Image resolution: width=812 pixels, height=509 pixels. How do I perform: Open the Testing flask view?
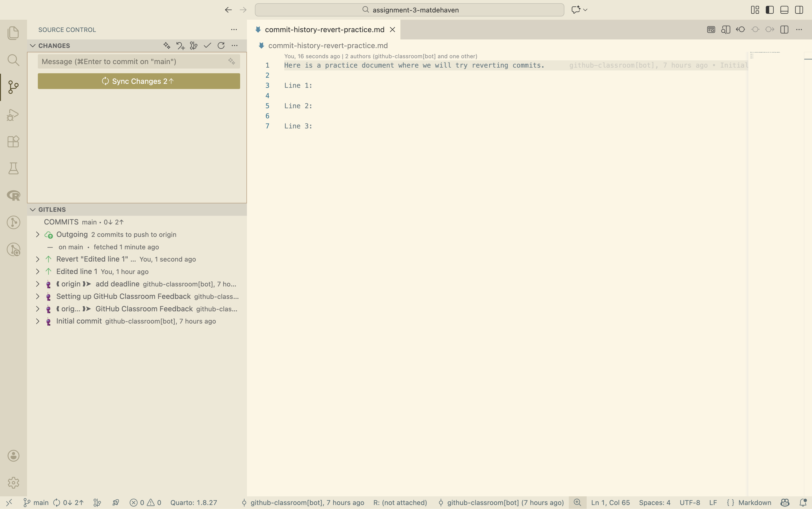coord(13,168)
